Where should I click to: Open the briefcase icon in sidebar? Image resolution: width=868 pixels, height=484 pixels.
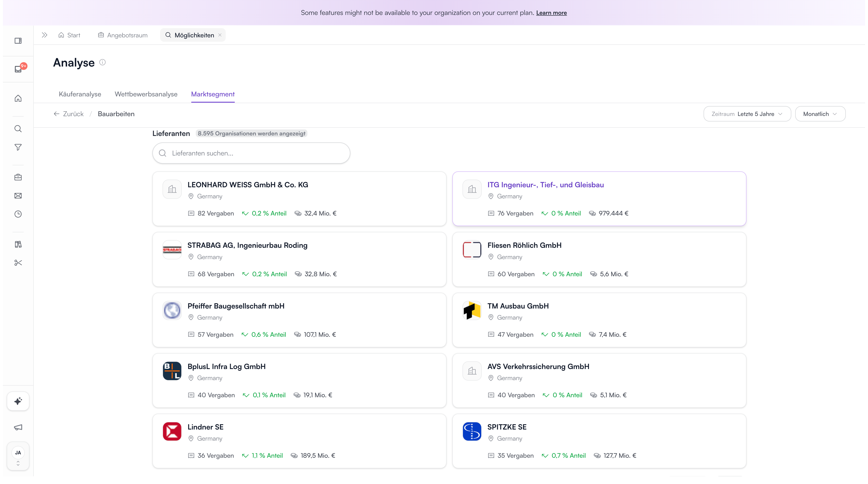18,177
